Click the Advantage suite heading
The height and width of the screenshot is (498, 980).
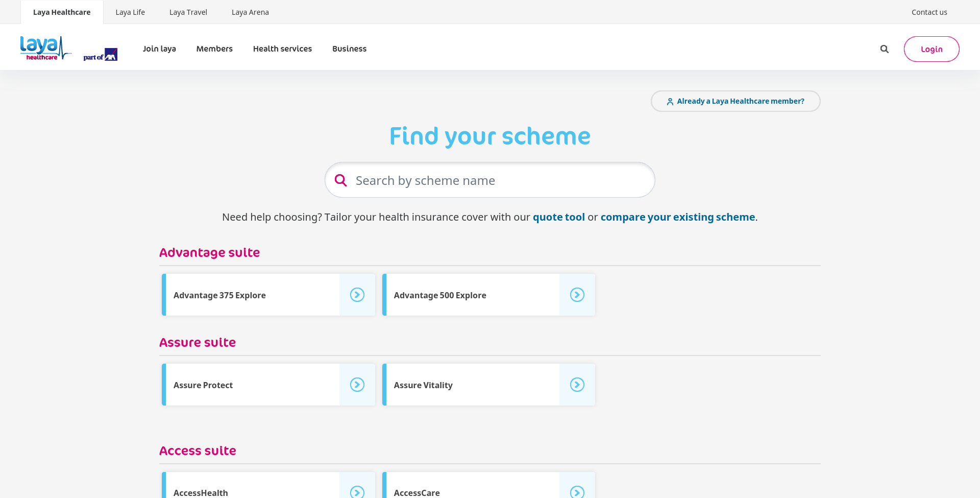[209, 252]
